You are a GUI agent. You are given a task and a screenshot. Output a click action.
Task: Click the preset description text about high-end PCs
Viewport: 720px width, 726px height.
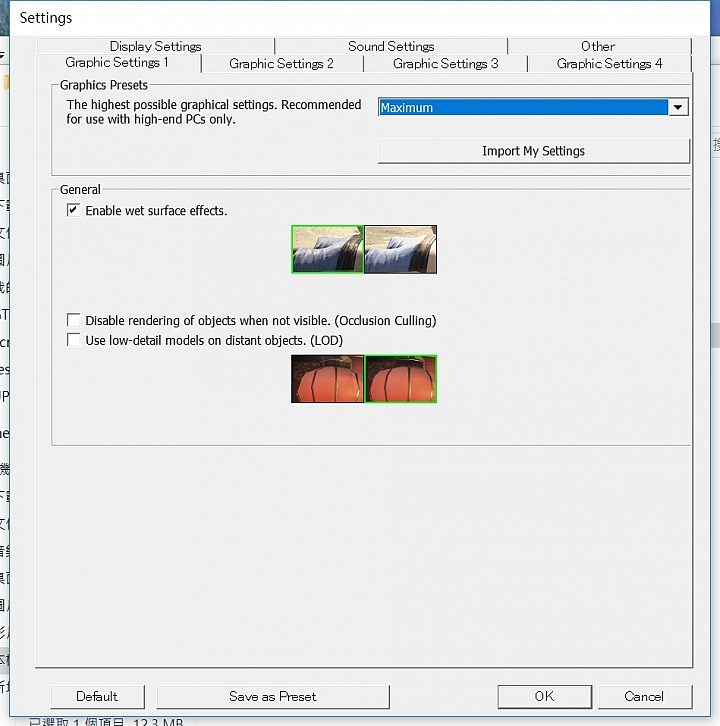pyautogui.click(x=213, y=112)
